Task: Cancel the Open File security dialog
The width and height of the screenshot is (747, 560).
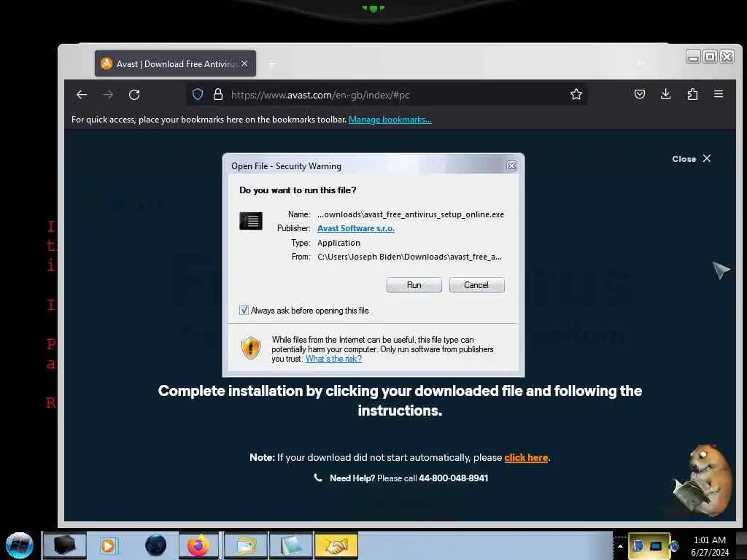Action: [x=476, y=285]
